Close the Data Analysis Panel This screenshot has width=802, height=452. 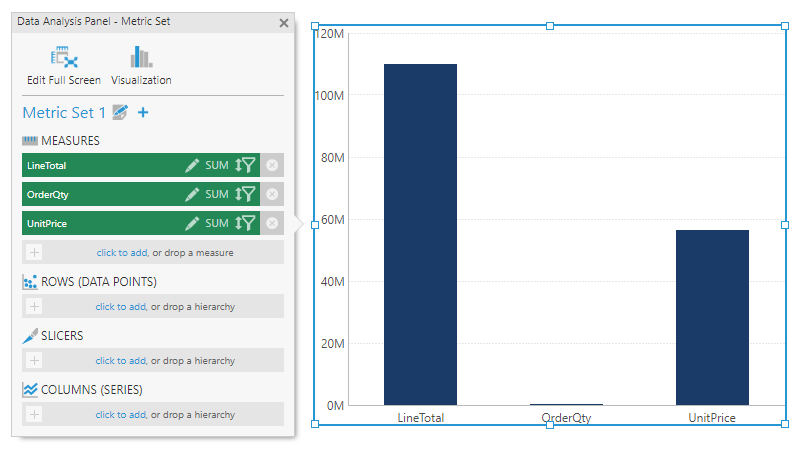click(284, 22)
